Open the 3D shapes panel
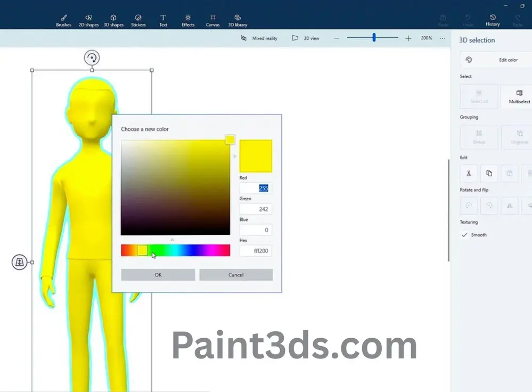532x392 pixels. coord(113,20)
